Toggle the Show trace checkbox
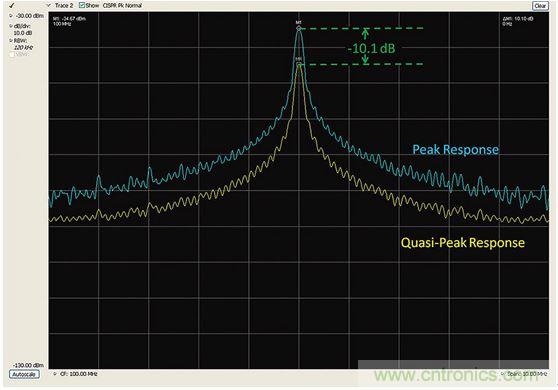 82,5
